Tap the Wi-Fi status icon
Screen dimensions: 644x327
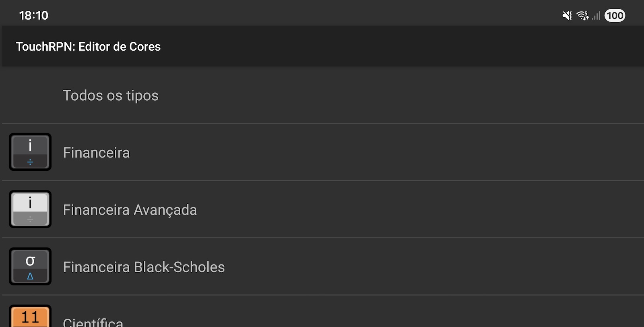582,16
